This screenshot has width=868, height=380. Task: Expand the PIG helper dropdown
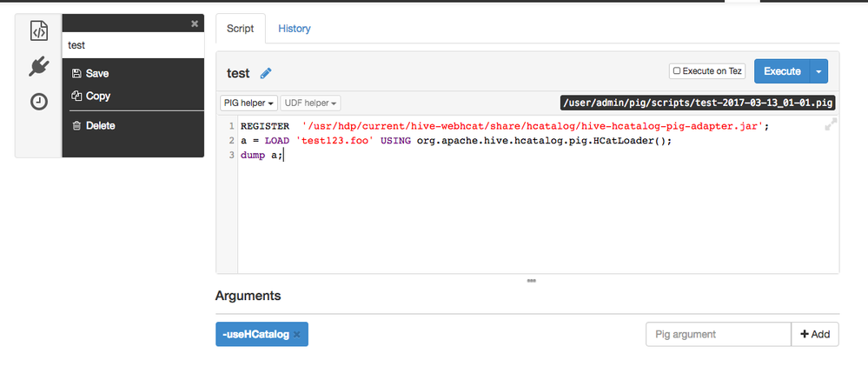pos(248,103)
